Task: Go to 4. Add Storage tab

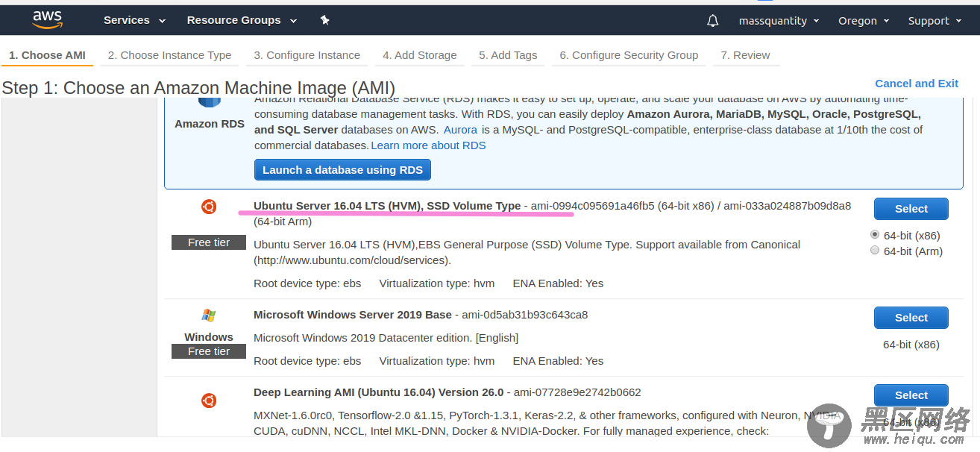Action: [420, 55]
